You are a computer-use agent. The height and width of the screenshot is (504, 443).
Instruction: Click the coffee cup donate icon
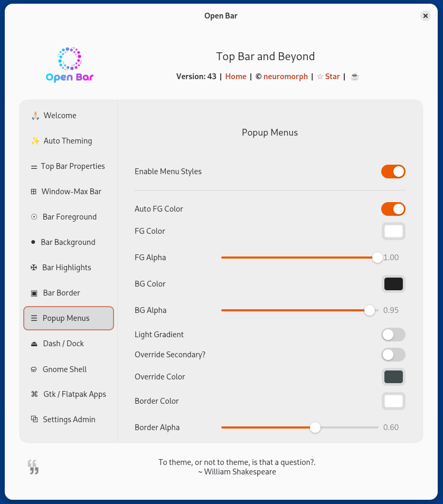pyautogui.click(x=355, y=77)
